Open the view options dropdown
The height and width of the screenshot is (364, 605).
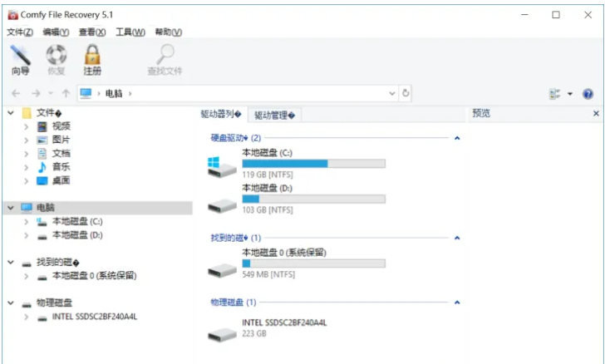570,94
